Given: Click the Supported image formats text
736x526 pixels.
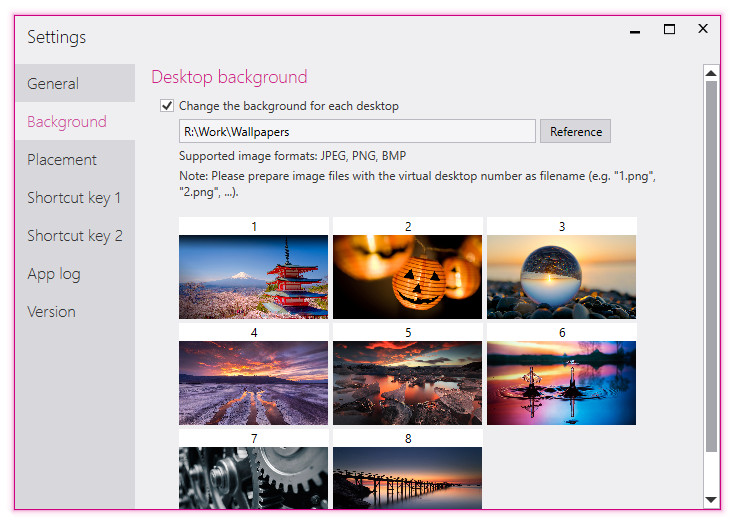Looking at the screenshot, I should click(292, 156).
